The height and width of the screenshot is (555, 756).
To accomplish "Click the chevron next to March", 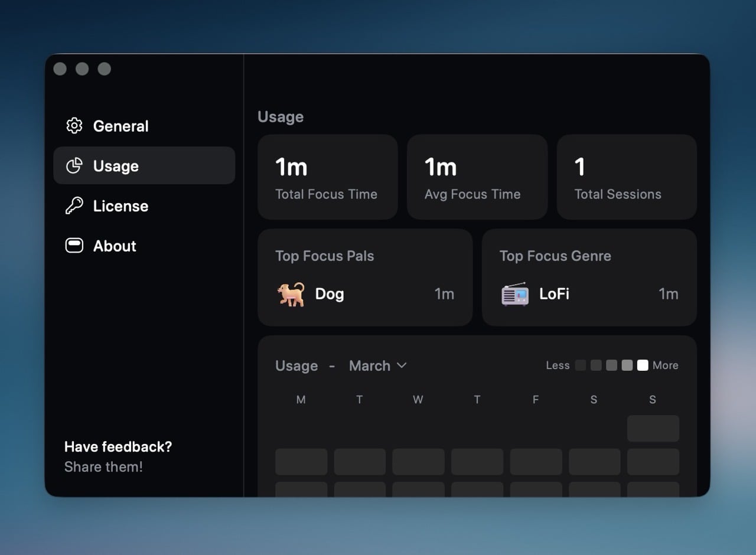I will [x=402, y=365].
